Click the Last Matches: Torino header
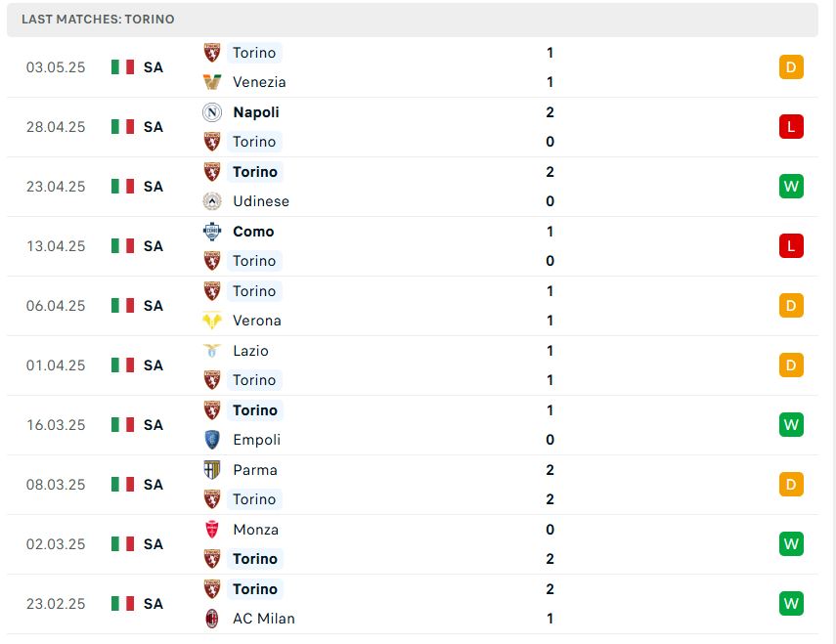This screenshot has height=644, width=836. tap(98, 20)
